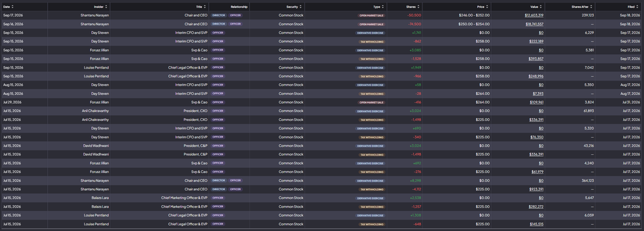Click Tax Withholding badge for -862 shares

pos(372,42)
